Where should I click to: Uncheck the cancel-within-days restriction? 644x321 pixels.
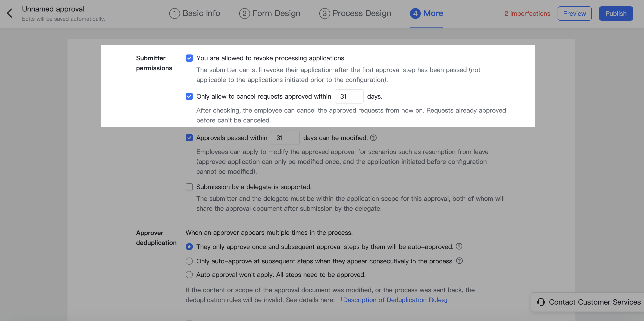189,96
